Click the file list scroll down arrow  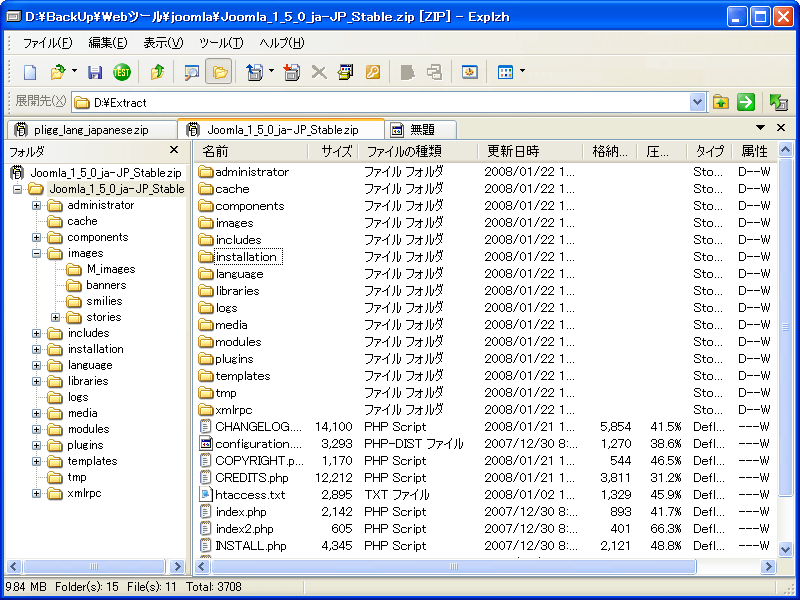pos(785,549)
